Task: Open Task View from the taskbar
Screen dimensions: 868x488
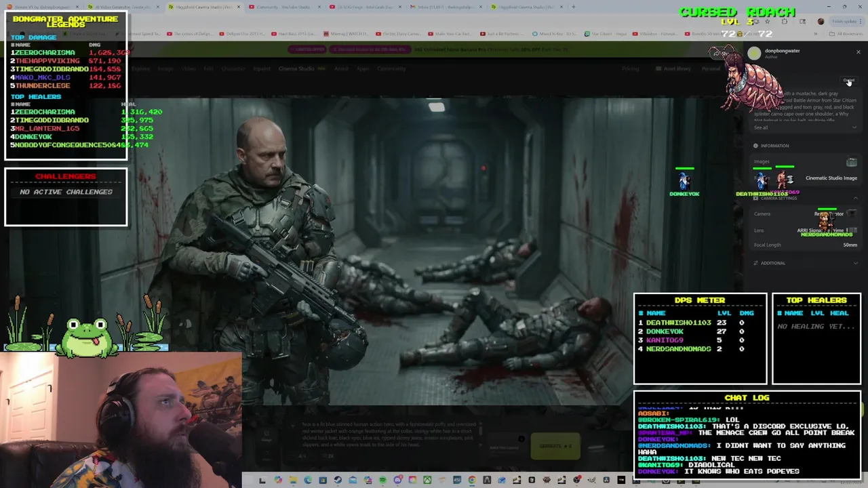Action: pyautogui.click(x=262, y=481)
